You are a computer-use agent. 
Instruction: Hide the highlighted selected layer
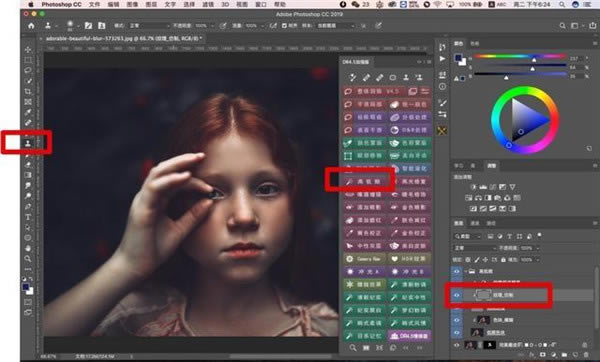coord(457,295)
